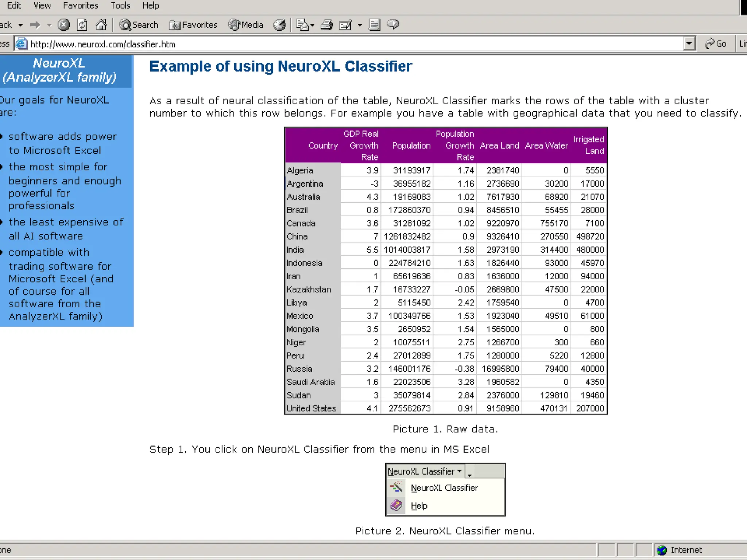The height and width of the screenshot is (560, 747).
Task: Open the Edit with dropdown arrow
Action: [x=360, y=25]
